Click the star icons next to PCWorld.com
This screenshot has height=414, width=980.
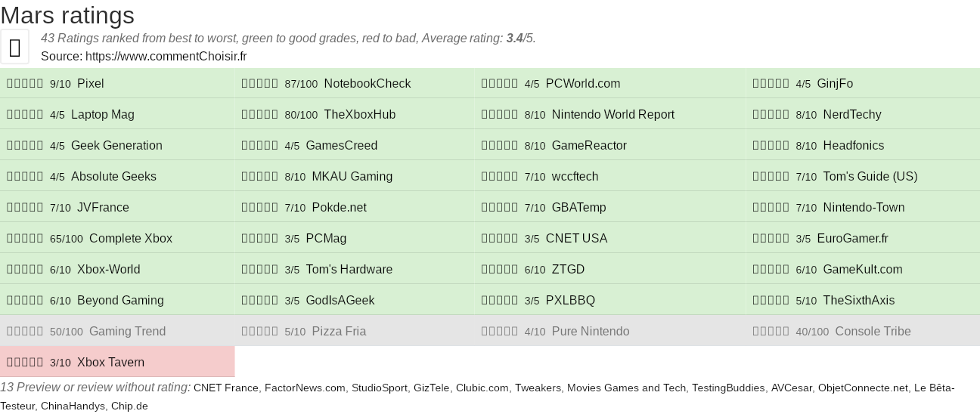click(x=500, y=84)
